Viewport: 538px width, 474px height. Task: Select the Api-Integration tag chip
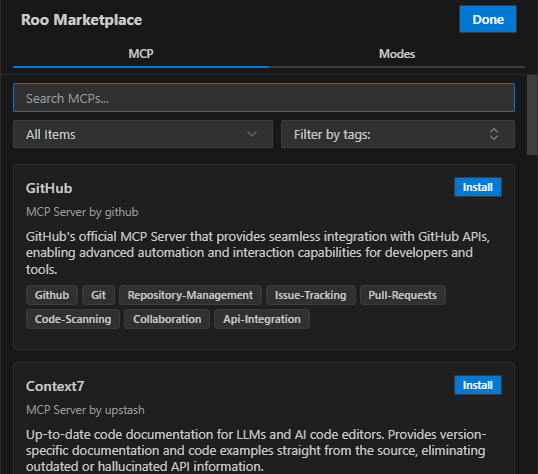point(262,319)
